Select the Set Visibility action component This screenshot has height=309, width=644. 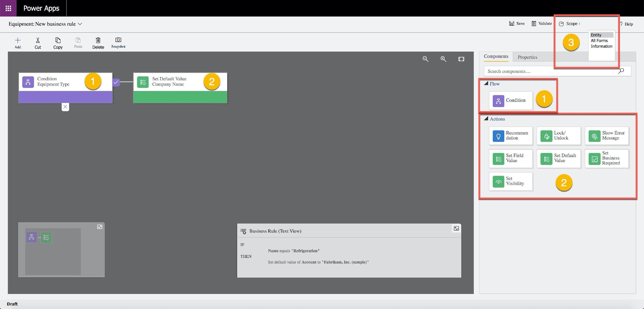tap(511, 181)
